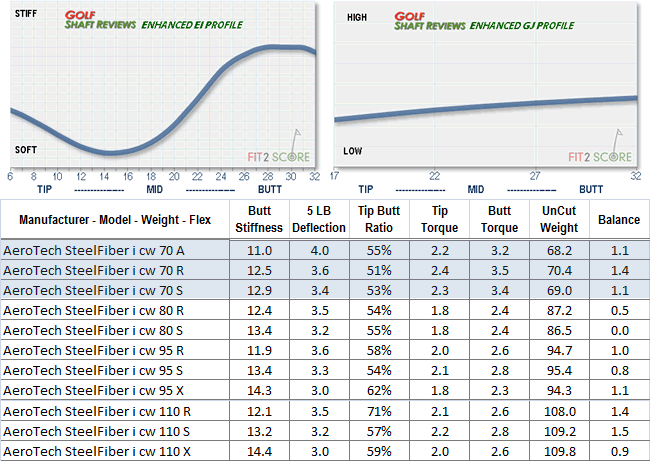Select the Tip Torque column header
The image size is (650, 461).
[439, 219]
